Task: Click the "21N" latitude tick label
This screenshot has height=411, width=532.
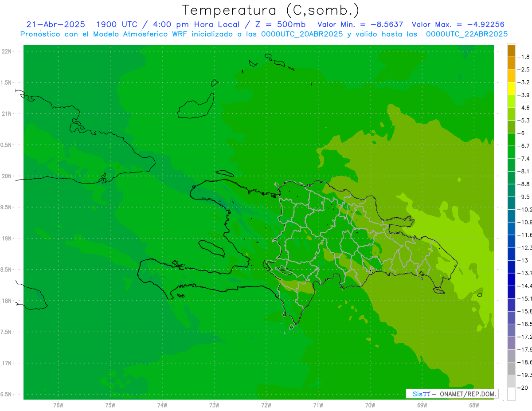Action: point(7,114)
